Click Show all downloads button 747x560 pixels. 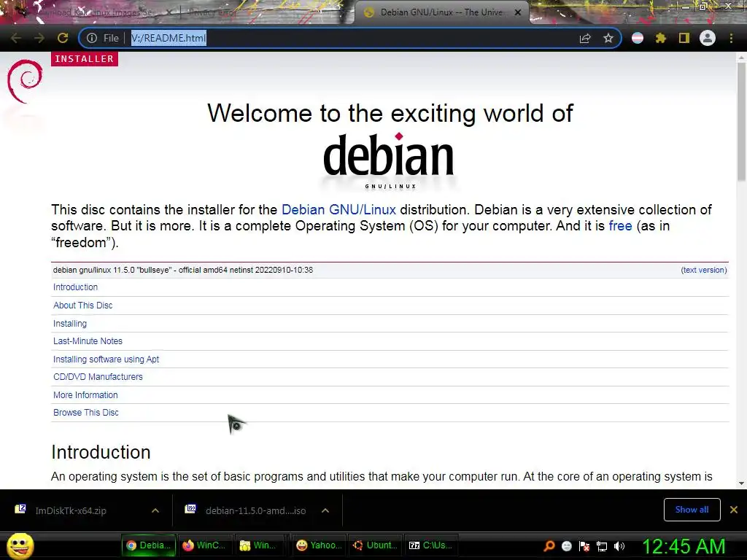pos(692,510)
